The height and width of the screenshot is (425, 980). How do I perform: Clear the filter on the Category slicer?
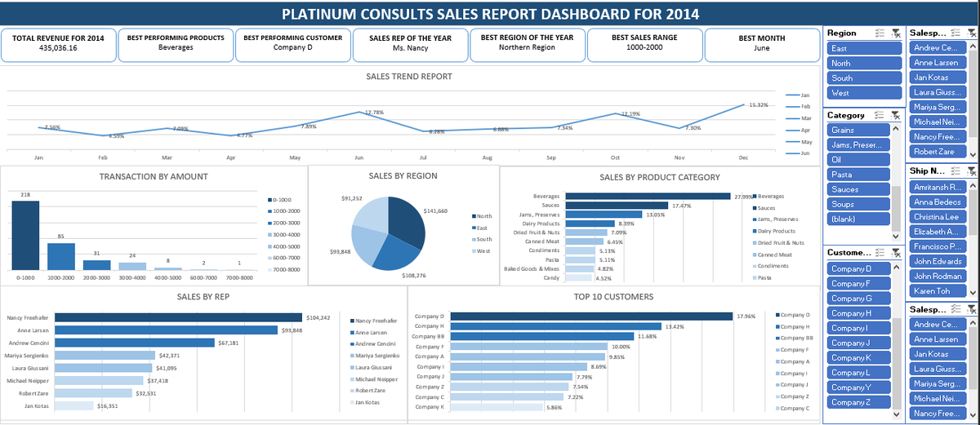pyautogui.click(x=894, y=115)
